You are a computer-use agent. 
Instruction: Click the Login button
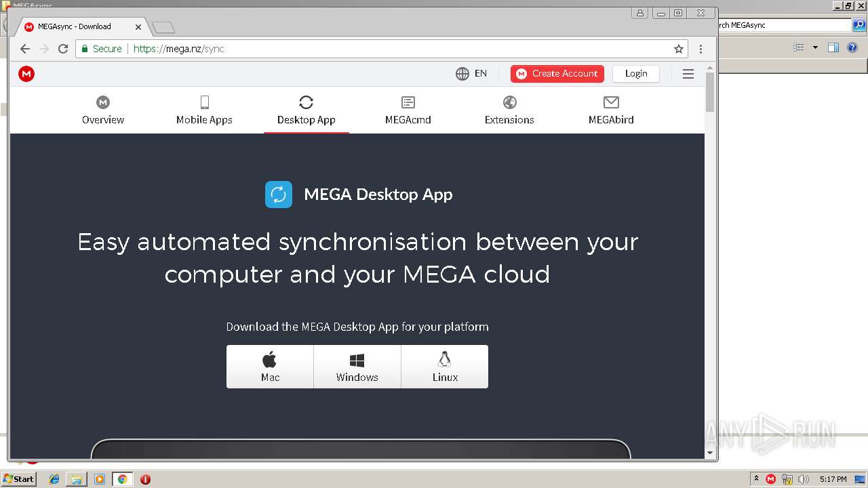636,74
